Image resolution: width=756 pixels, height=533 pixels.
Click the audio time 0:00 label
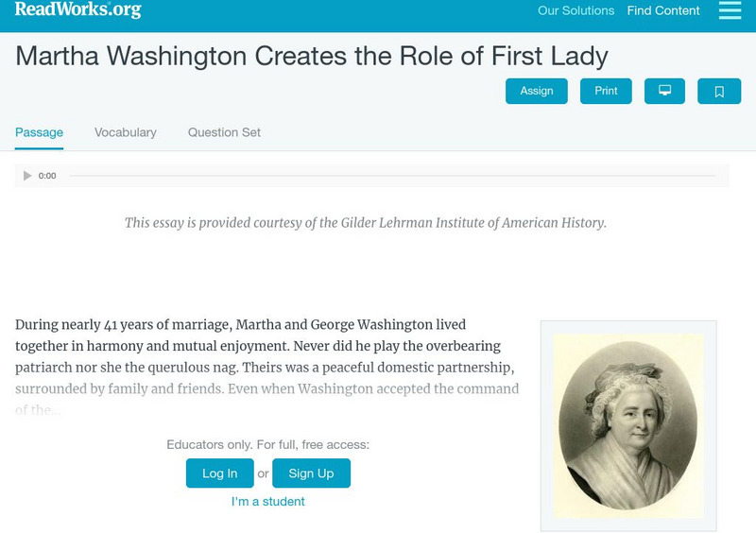[x=47, y=176]
